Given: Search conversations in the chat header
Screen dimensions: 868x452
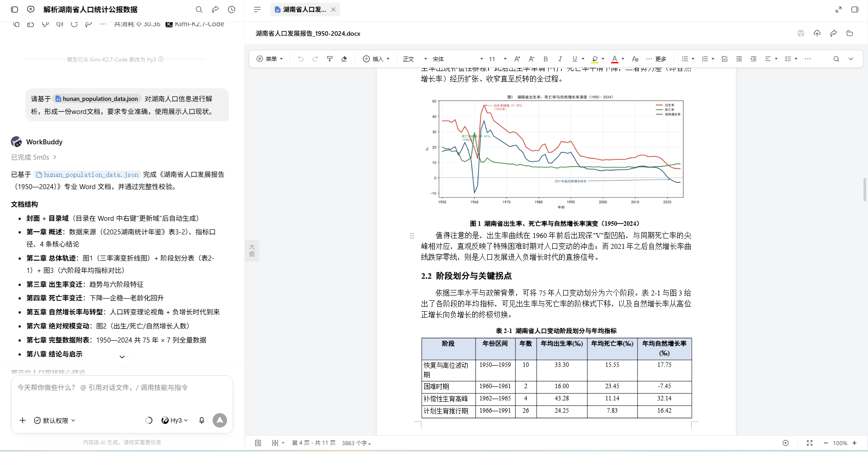Looking at the screenshot, I should pyautogui.click(x=199, y=10).
